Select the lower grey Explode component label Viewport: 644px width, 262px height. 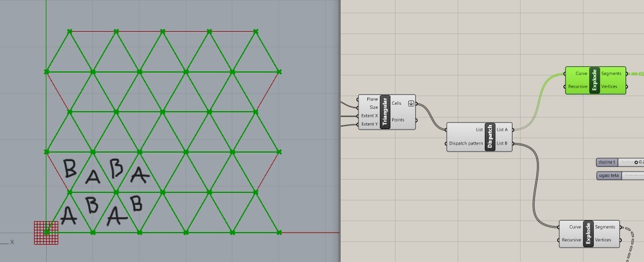(588, 234)
